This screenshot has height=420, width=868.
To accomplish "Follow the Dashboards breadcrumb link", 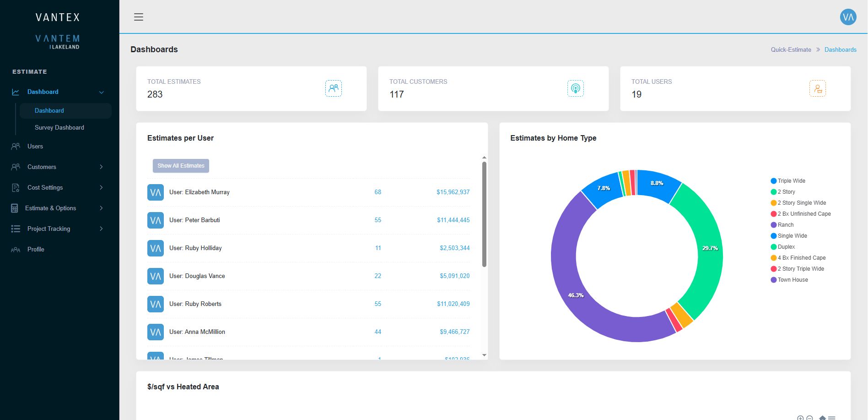I will click(841, 50).
